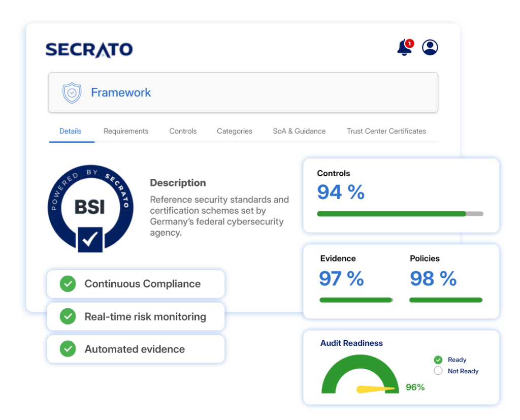Click the Audit Readiness gauge
Screen dimensions: 520x420
[x=360, y=374]
